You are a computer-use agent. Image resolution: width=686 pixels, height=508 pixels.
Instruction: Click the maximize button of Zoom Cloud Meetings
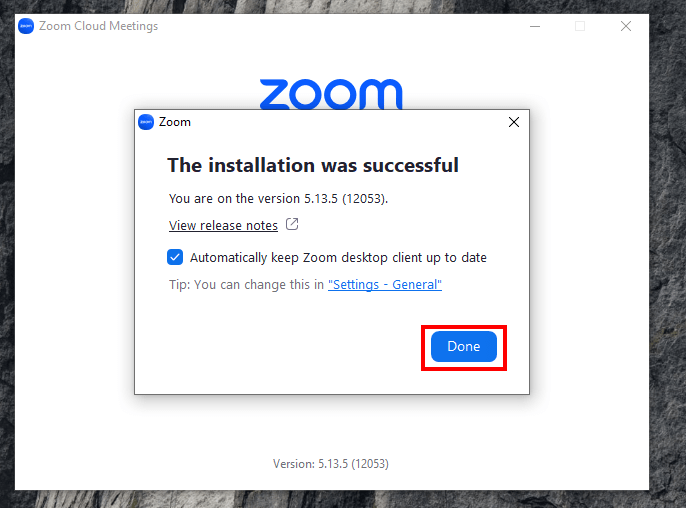pyautogui.click(x=580, y=26)
